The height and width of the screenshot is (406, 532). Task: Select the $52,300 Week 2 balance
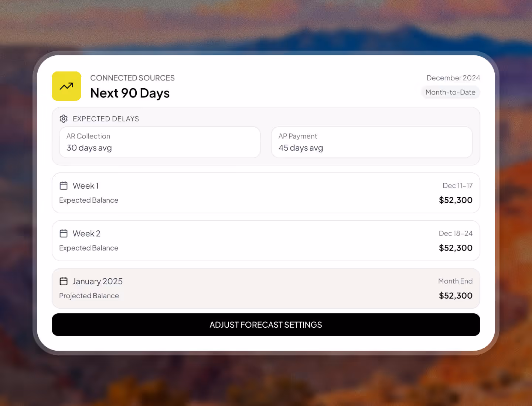click(x=456, y=248)
